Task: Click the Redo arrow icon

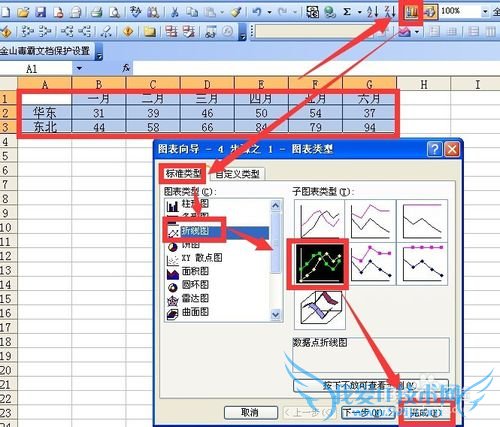Action: 283,12
